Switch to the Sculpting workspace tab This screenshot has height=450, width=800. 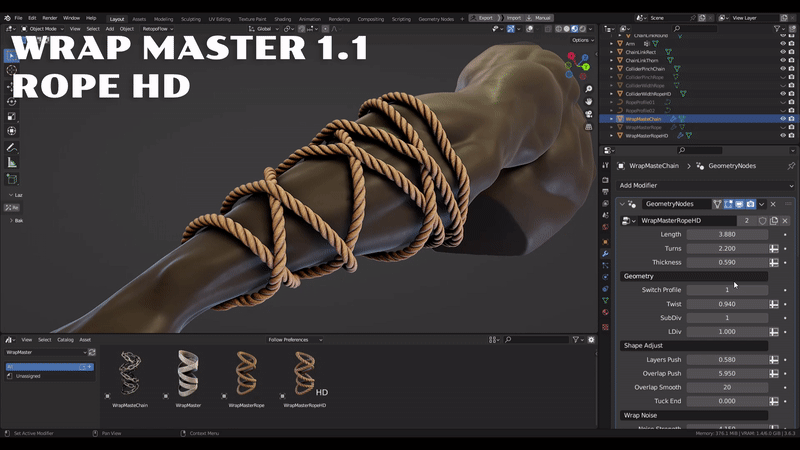tap(191, 19)
